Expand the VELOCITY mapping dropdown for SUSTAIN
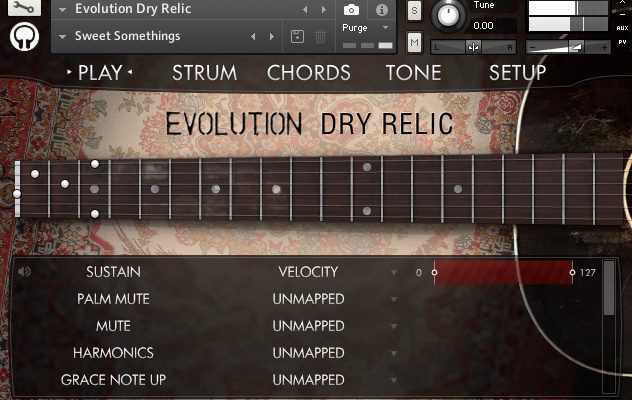632x400 pixels. (394, 273)
